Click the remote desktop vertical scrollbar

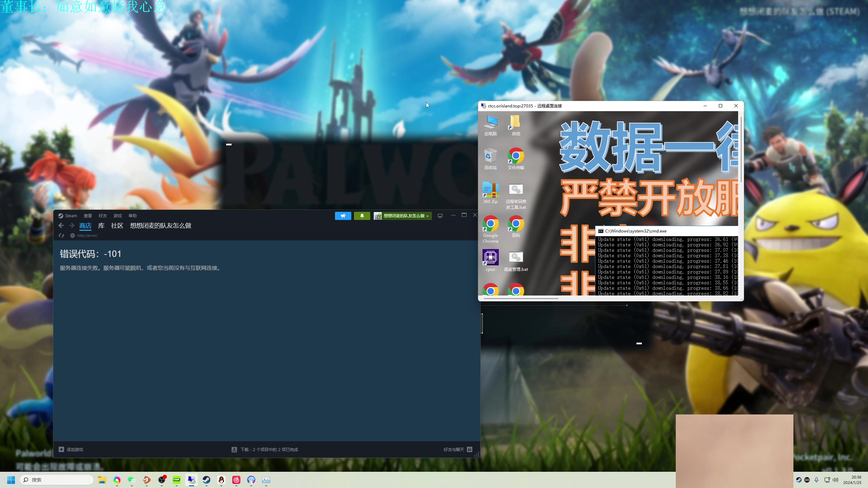click(x=741, y=149)
